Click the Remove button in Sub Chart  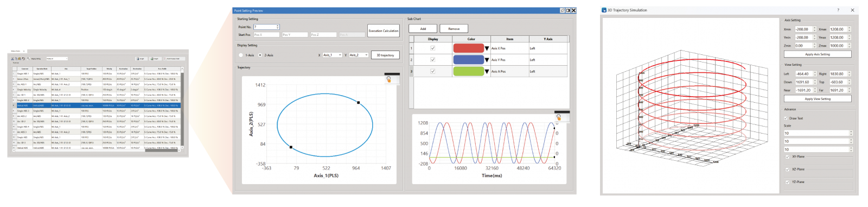[x=454, y=29]
